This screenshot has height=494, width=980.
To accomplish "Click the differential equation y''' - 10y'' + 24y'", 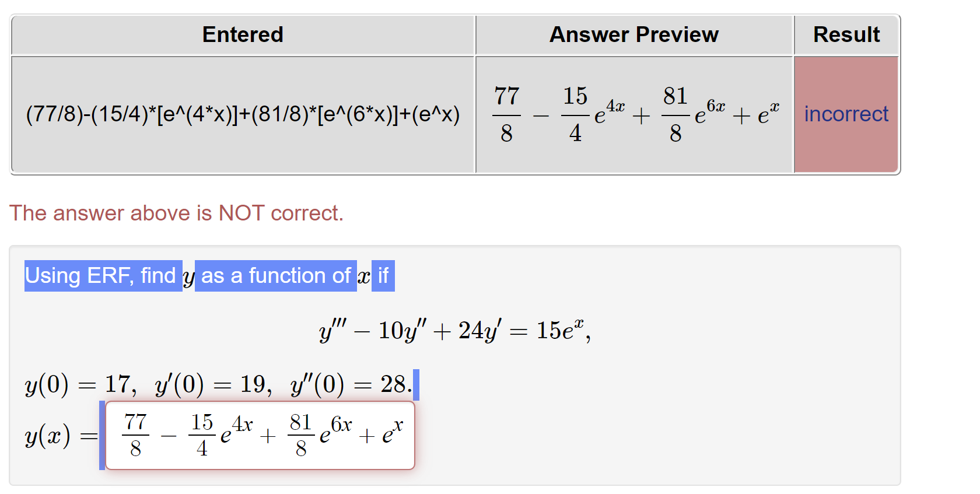I will click(x=408, y=330).
